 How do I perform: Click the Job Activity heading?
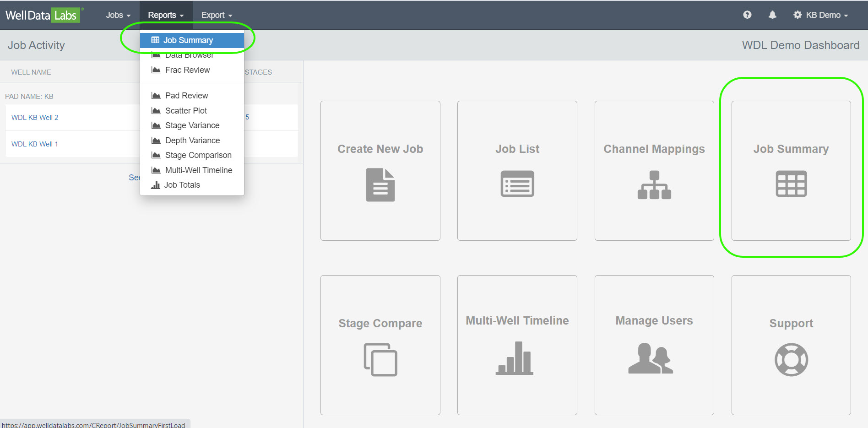coord(36,45)
